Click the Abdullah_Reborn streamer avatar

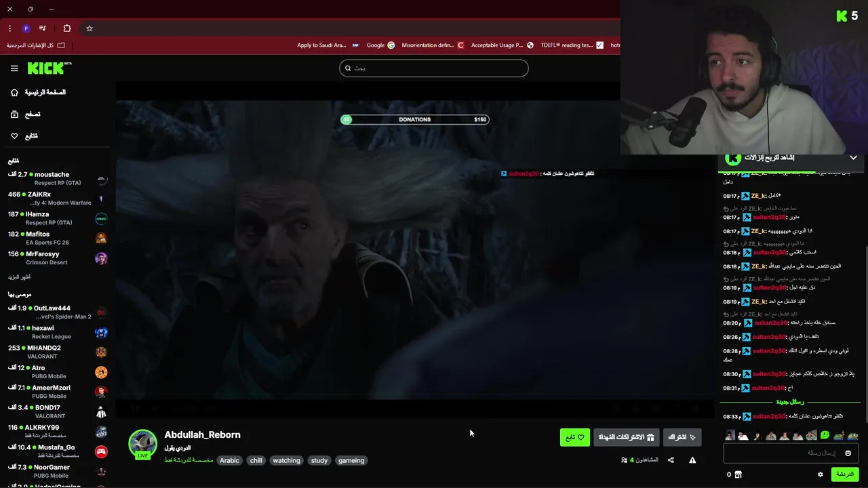(142, 444)
